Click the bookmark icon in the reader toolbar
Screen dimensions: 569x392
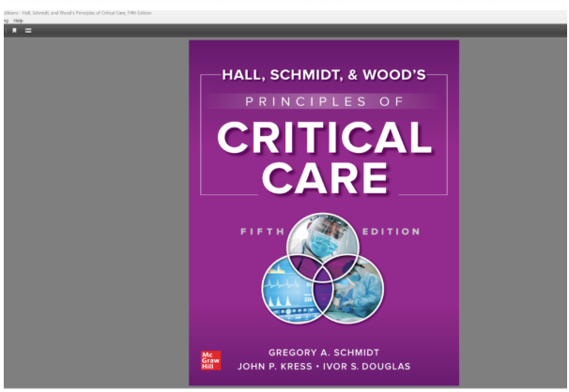[14, 30]
